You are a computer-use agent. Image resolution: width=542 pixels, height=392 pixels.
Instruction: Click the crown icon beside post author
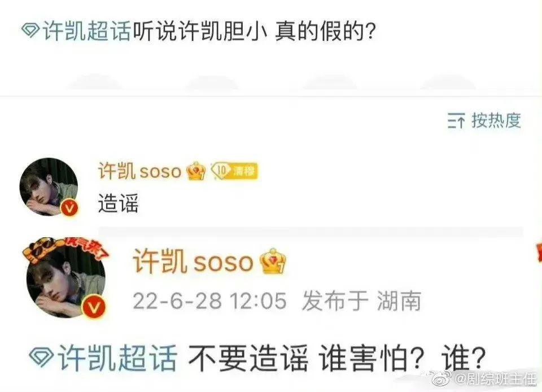[273, 262]
